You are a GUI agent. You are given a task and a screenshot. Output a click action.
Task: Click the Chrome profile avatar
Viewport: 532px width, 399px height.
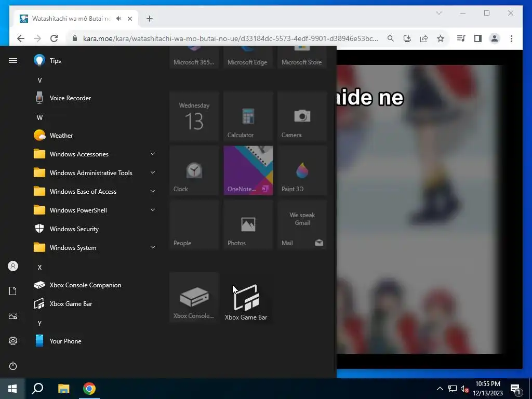495,38
